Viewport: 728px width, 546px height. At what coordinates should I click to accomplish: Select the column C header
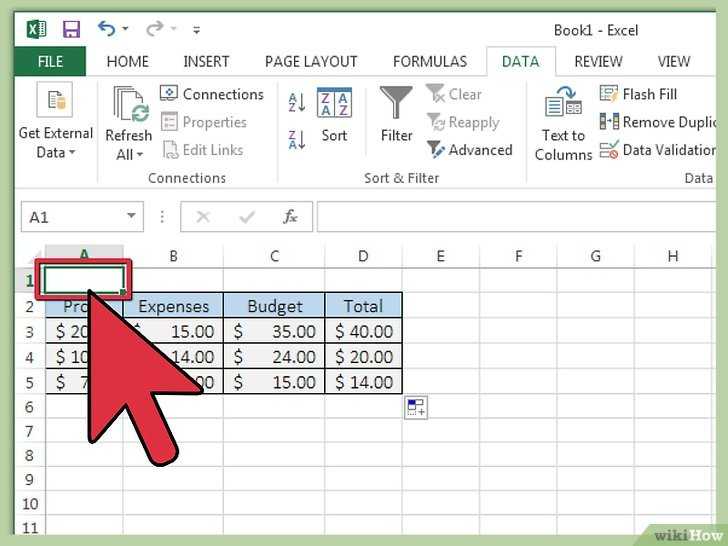coord(274,256)
